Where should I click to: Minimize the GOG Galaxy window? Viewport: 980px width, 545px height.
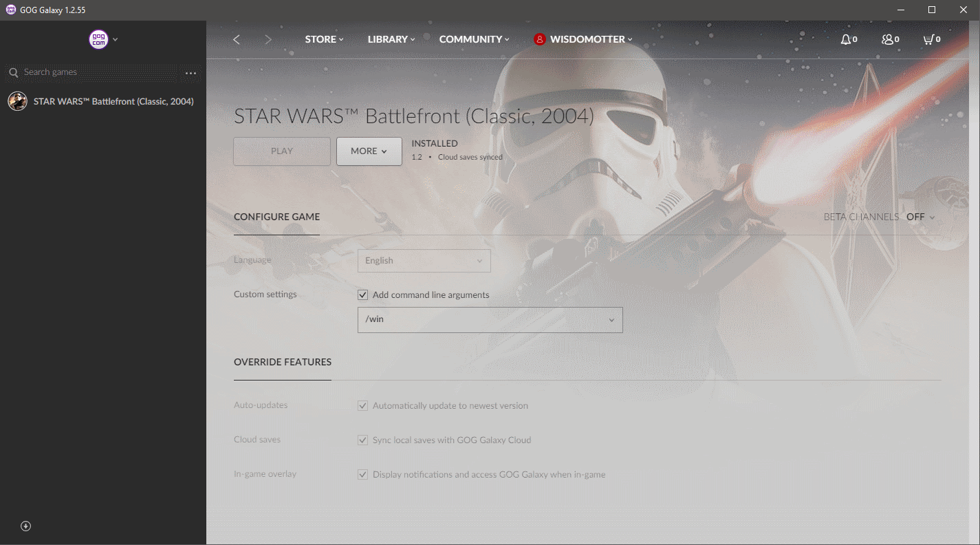pos(902,10)
